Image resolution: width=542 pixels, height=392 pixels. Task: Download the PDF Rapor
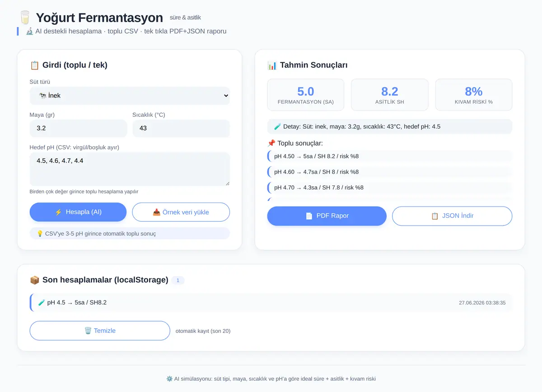pyautogui.click(x=327, y=216)
